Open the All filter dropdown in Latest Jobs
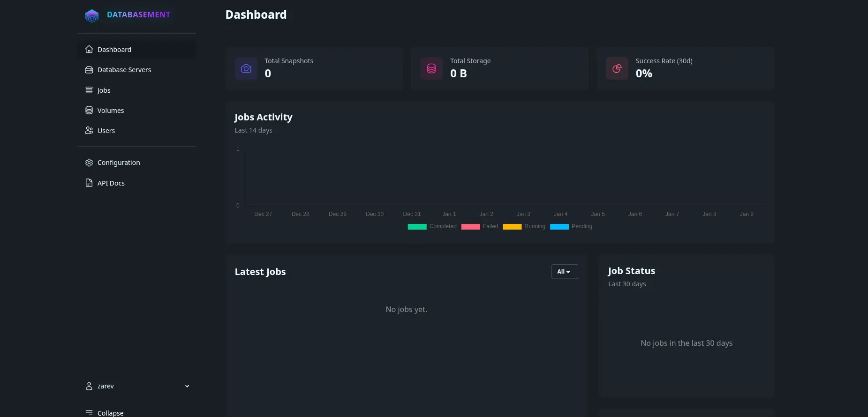The image size is (868, 417). [x=564, y=272]
